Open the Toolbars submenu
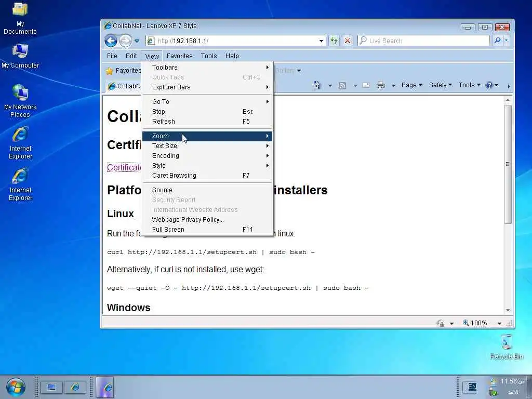 207,67
